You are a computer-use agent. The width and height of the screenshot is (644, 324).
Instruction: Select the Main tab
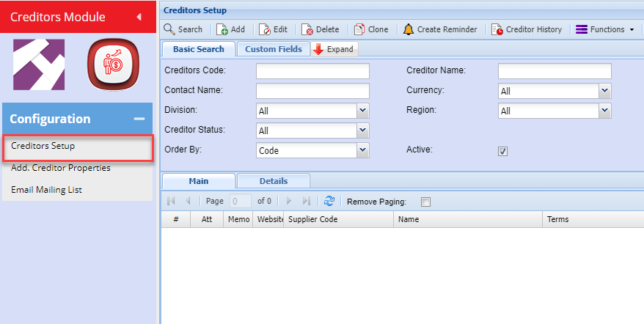pos(199,181)
